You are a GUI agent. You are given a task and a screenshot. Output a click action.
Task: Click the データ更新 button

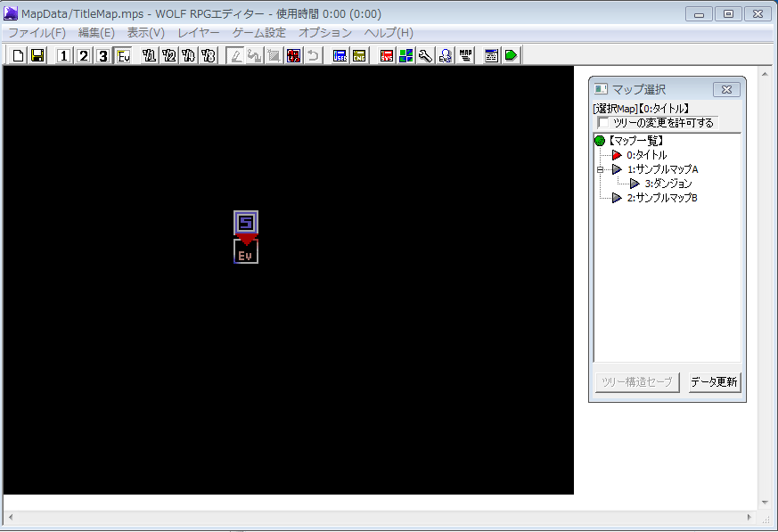715,382
